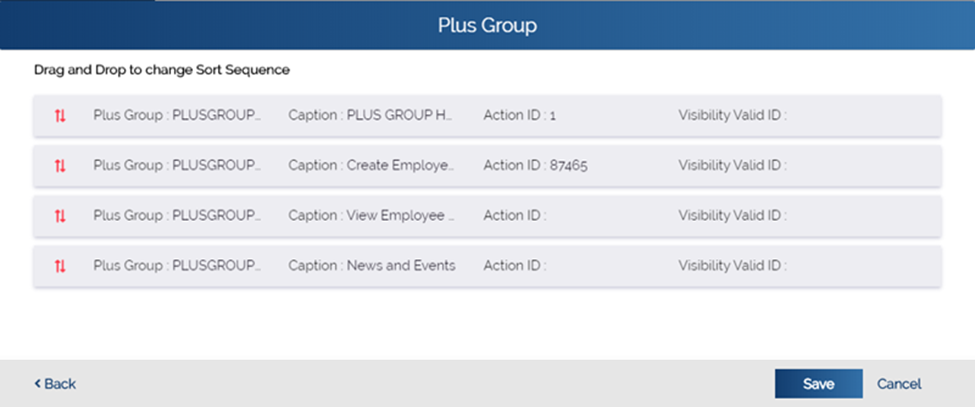
Task: Click Visibility Valid ID in News and Events row
Action: (x=732, y=266)
